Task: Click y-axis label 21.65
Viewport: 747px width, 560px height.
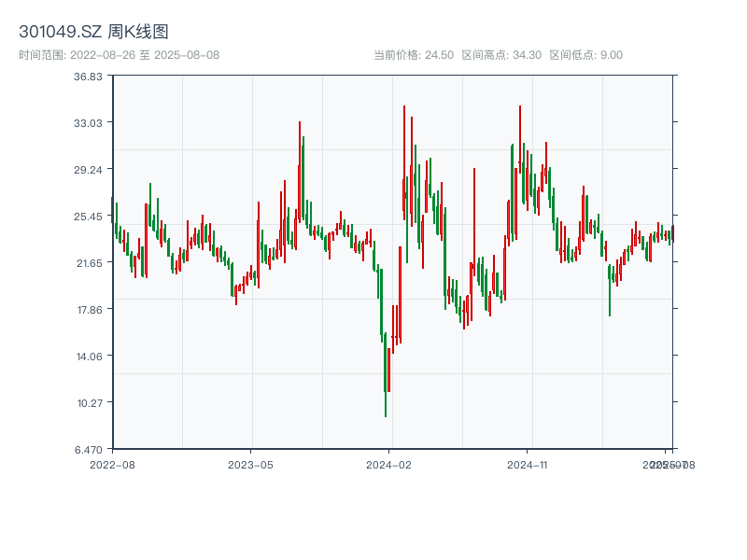Action: pos(89,263)
